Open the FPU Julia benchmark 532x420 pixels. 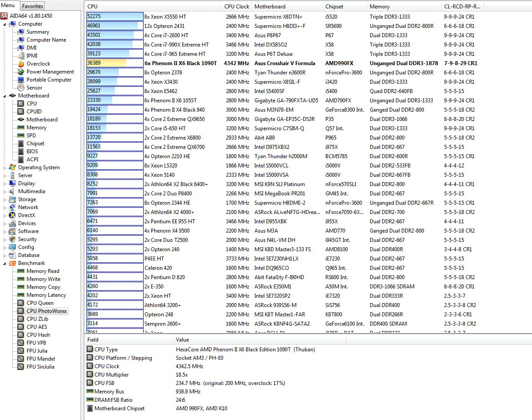tap(37, 351)
